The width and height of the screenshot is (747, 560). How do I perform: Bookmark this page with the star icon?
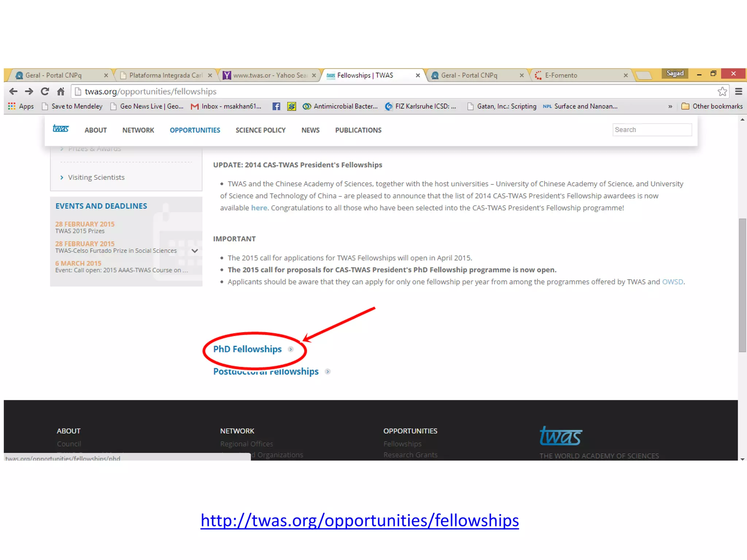[722, 92]
